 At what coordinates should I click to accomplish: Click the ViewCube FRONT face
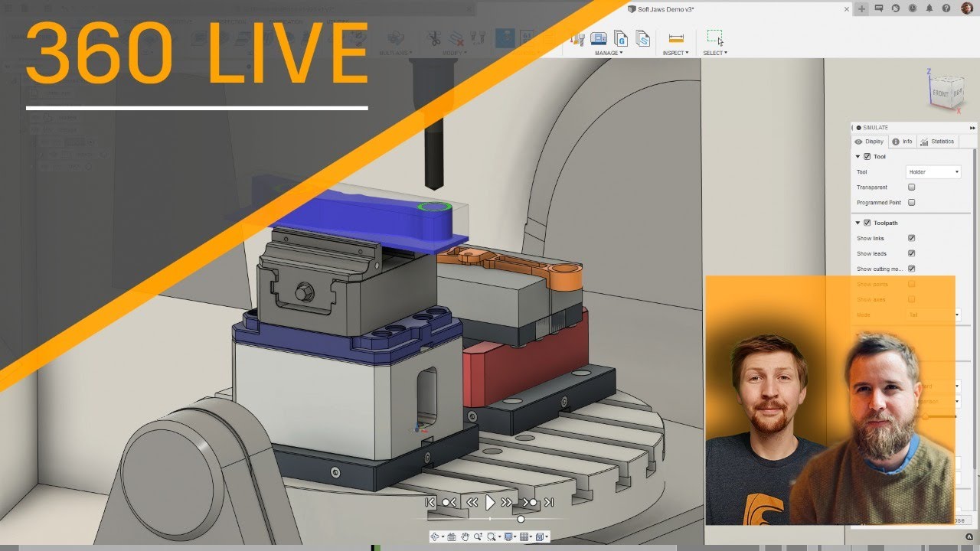pyautogui.click(x=940, y=93)
